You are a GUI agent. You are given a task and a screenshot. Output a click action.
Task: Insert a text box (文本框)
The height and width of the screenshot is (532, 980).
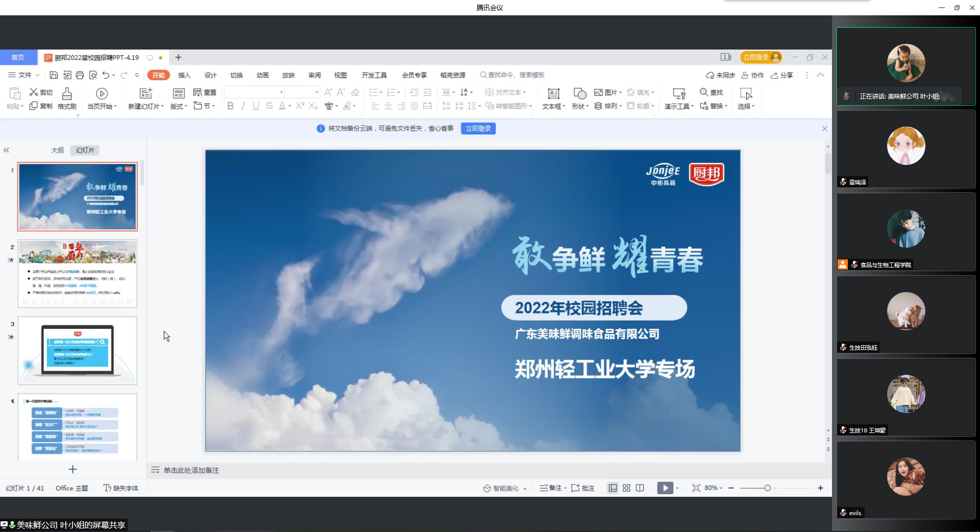553,94
